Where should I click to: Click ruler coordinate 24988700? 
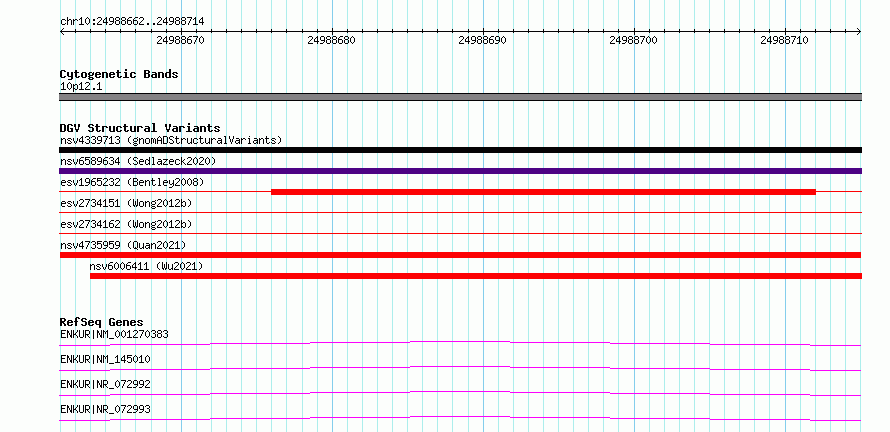633,40
